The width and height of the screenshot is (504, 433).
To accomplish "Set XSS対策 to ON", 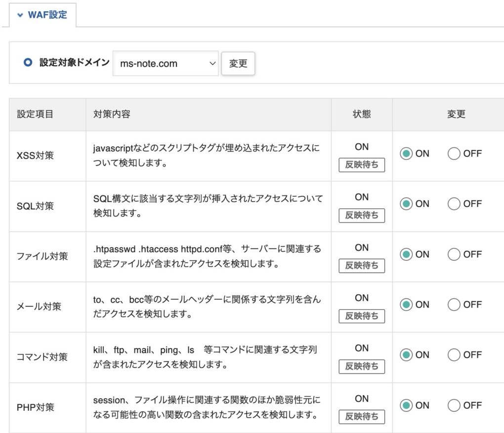I will point(406,154).
